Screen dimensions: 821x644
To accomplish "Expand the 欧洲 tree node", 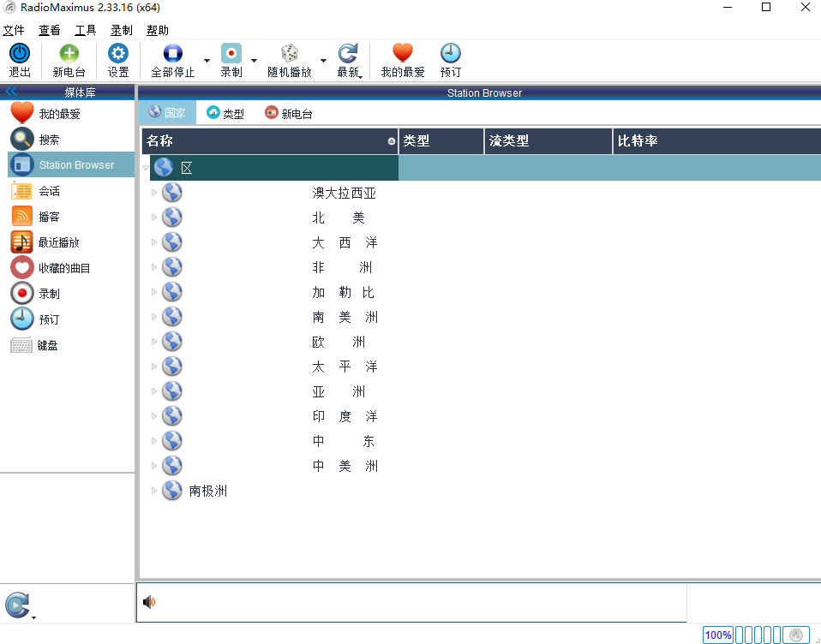I will 154,342.
